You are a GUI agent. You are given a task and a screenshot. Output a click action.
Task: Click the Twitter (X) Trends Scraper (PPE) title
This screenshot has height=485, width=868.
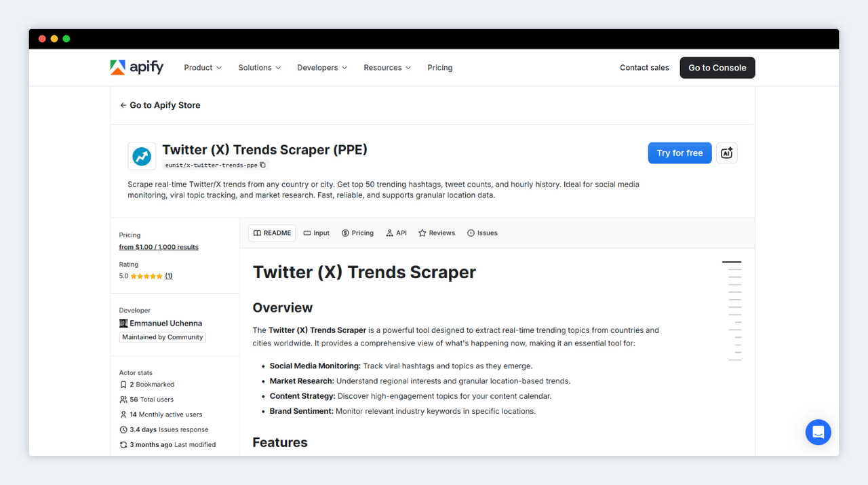[x=264, y=149]
